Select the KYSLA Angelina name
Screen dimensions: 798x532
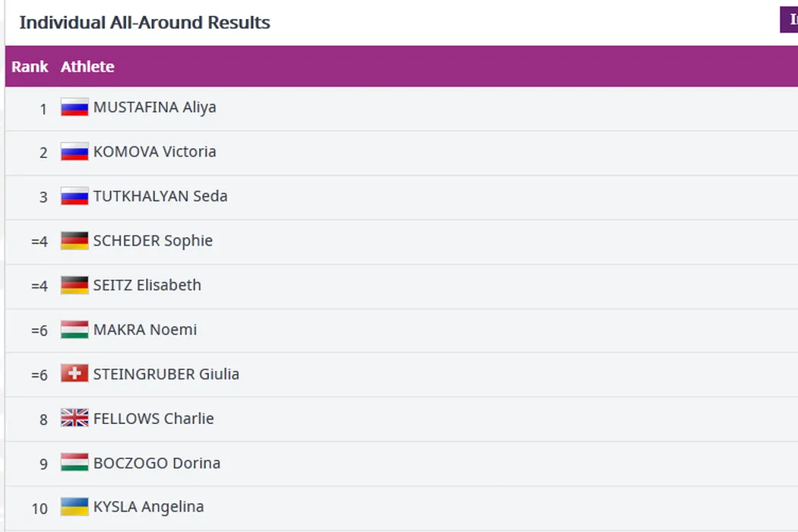tap(148, 507)
